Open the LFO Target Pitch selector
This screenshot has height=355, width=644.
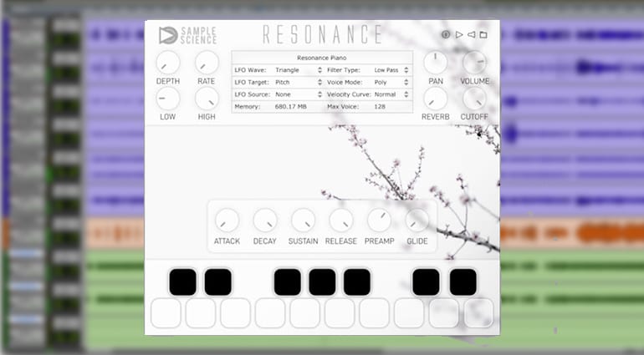pyautogui.click(x=299, y=83)
